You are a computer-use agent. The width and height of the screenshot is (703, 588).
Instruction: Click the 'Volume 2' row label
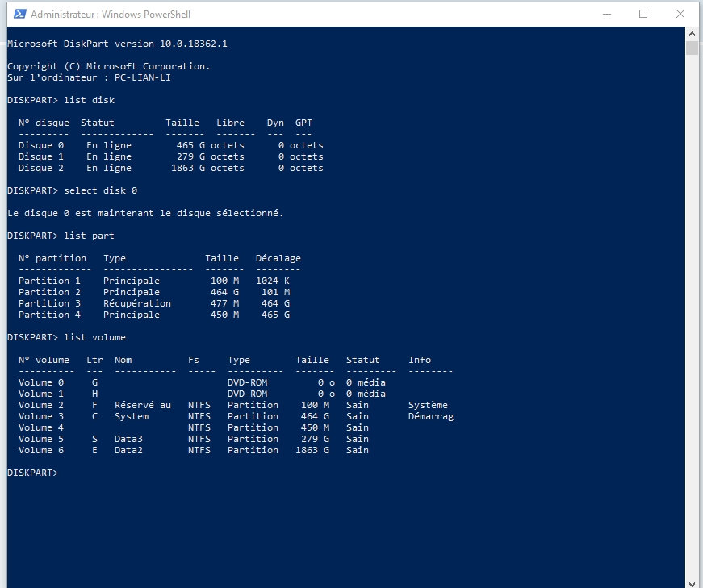[x=41, y=405]
